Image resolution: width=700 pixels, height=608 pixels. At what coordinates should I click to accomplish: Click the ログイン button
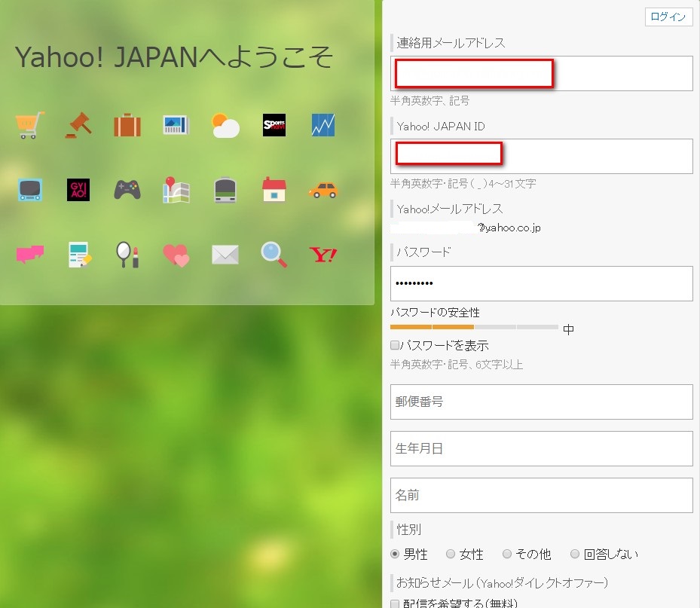(668, 17)
